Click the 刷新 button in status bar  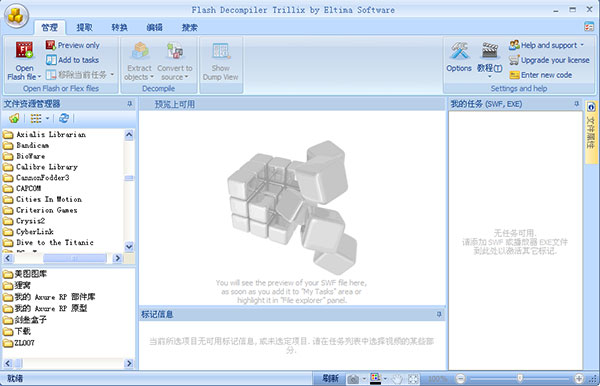pos(330,378)
